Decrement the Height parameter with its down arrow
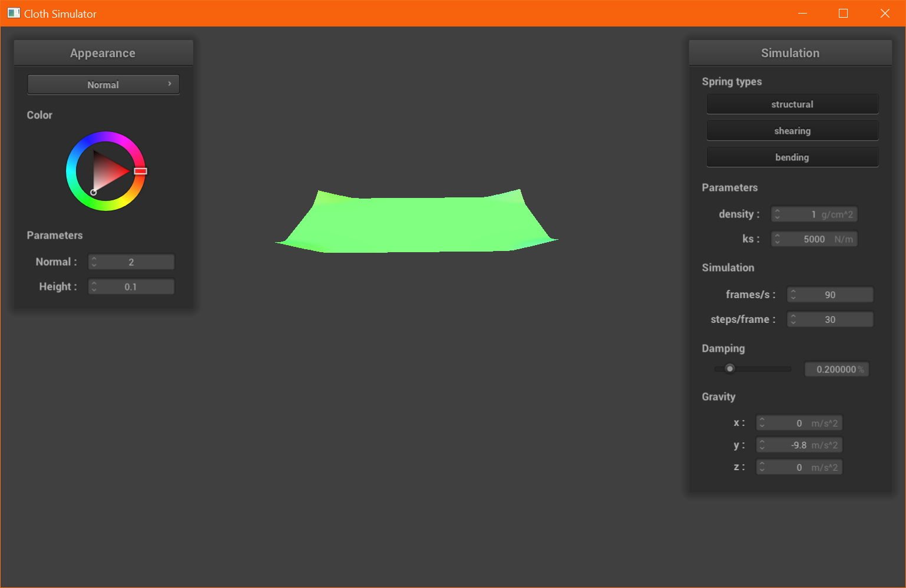The height and width of the screenshot is (588, 906). tap(94, 289)
